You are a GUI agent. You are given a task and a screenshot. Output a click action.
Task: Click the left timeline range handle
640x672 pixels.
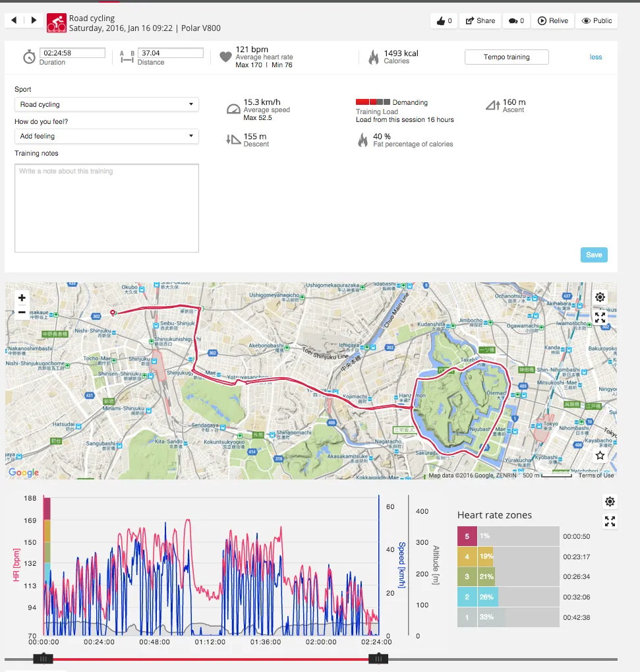(44, 658)
